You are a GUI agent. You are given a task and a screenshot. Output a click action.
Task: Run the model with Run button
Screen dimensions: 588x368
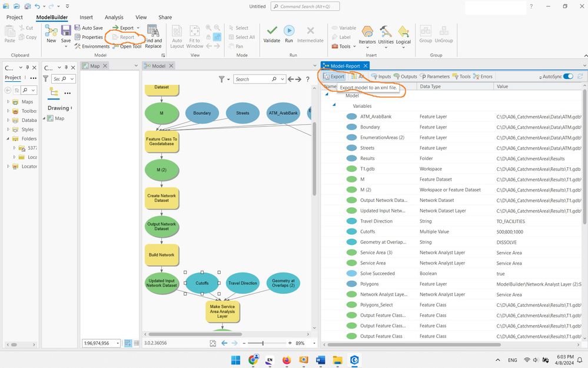pyautogui.click(x=289, y=31)
